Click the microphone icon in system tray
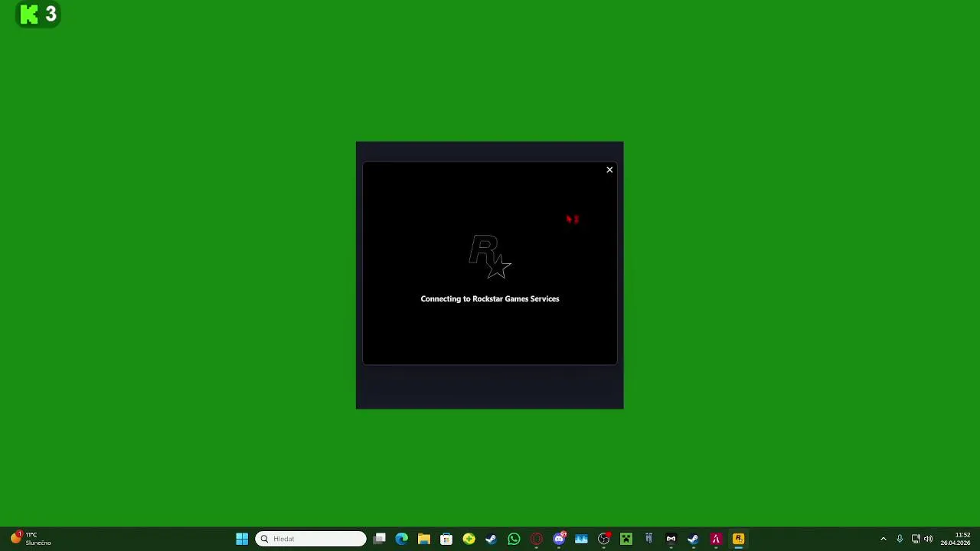 pyautogui.click(x=900, y=539)
